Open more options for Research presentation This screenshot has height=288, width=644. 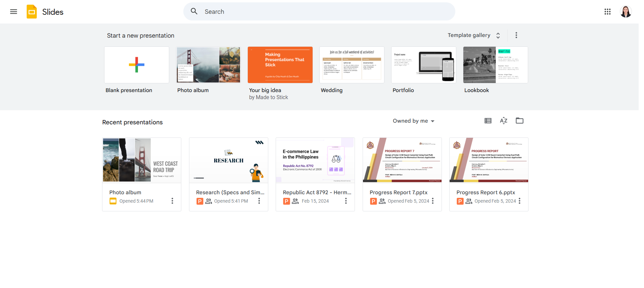pyautogui.click(x=259, y=201)
